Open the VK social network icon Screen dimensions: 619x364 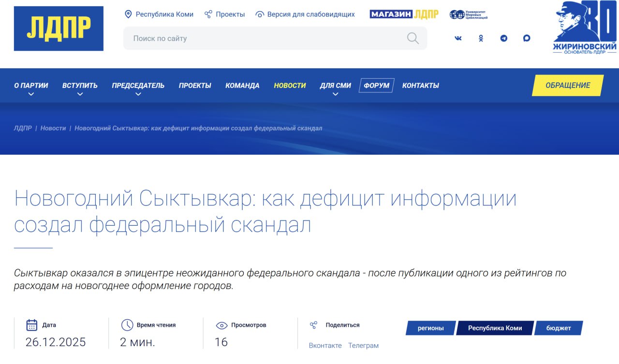[x=458, y=38]
